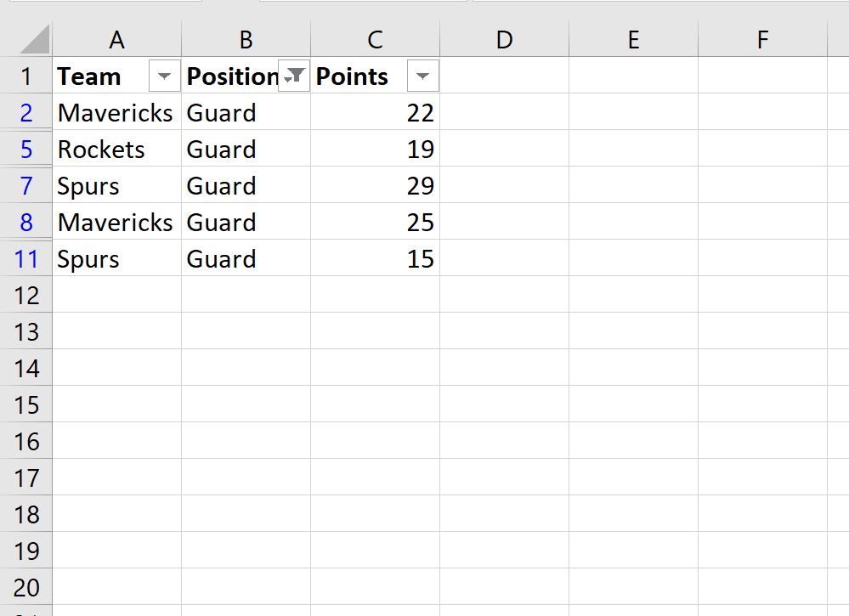Click the Mavericks cell in row 2
This screenshot has height=616, width=849.
[x=117, y=113]
